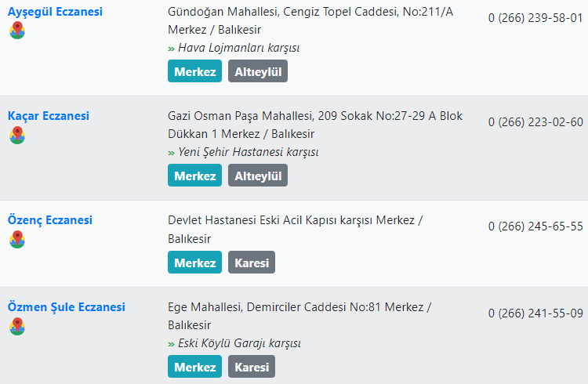Image resolution: width=588 pixels, height=384 pixels.
Task: Click Karesi badge under Özmen Şule Eczanesi
Action: click(252, 367)
